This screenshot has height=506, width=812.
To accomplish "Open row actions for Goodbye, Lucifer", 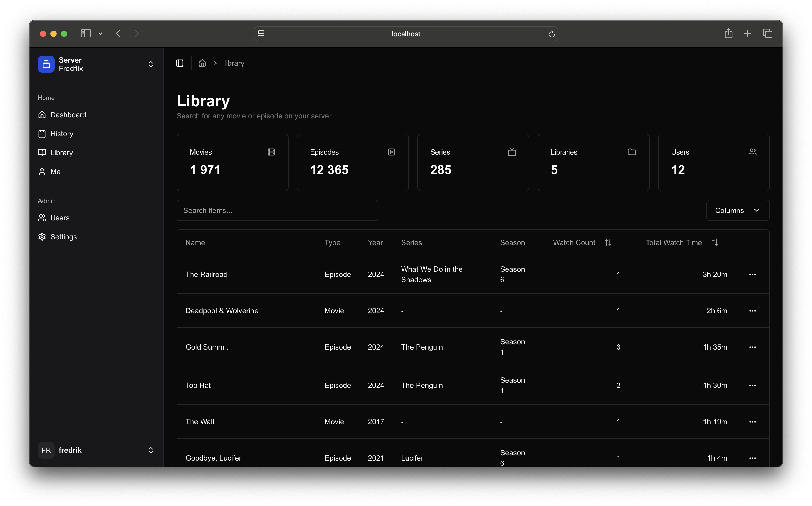I will tap(753, 458).
